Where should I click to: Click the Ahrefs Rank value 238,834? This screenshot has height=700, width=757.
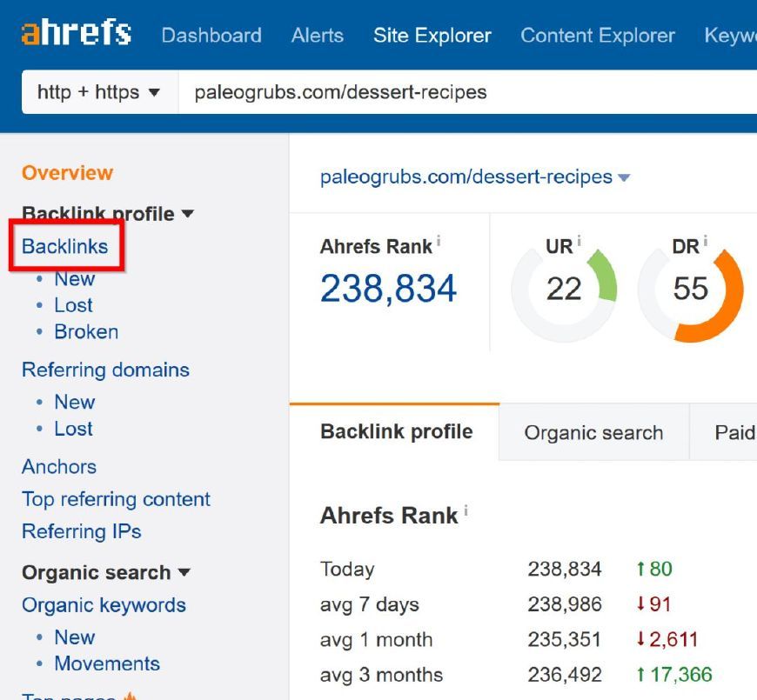click(x=388, y=289)
